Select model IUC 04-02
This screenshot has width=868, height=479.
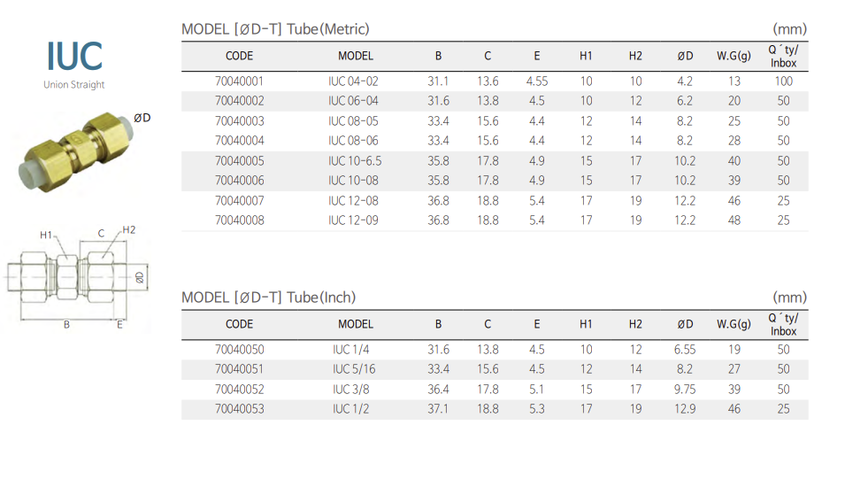point(353,81)
